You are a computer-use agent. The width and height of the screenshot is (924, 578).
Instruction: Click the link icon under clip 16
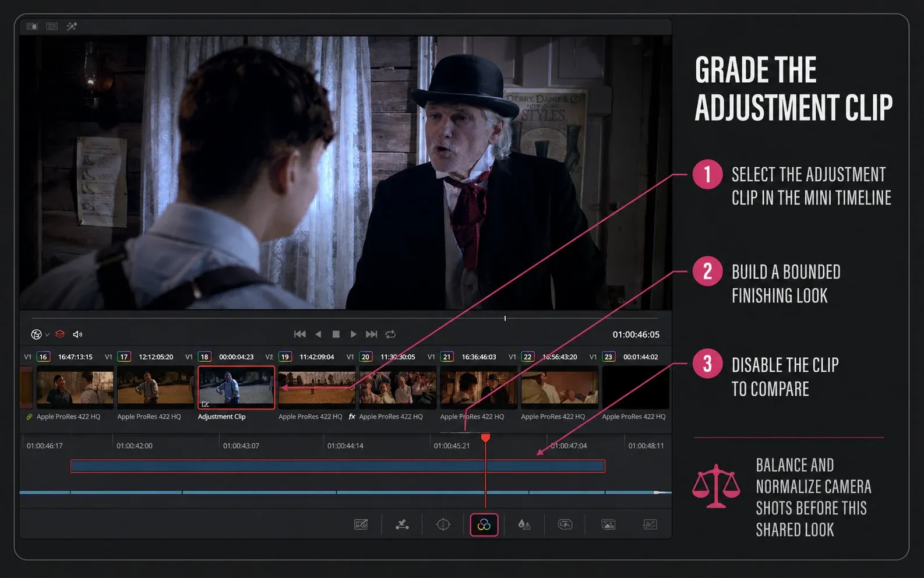29,417
